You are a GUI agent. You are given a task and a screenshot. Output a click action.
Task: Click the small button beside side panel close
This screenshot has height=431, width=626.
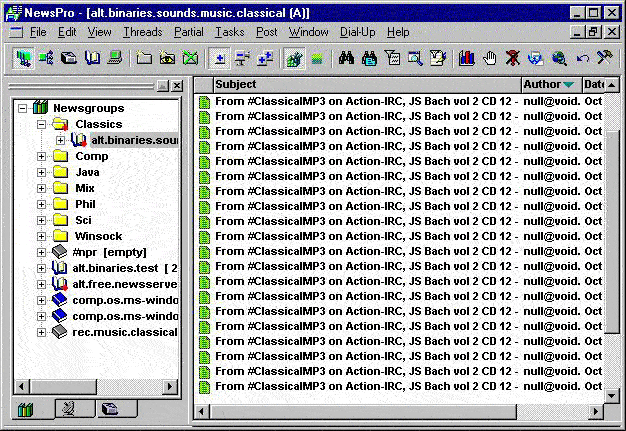pyautogui.click(x=162, y=86)
